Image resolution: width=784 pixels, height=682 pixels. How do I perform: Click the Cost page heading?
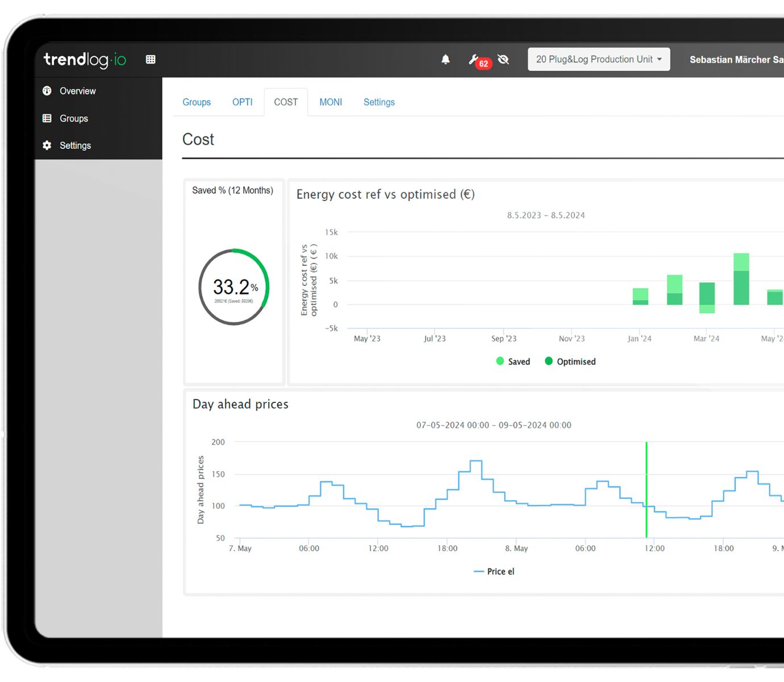tap(198, 139)
